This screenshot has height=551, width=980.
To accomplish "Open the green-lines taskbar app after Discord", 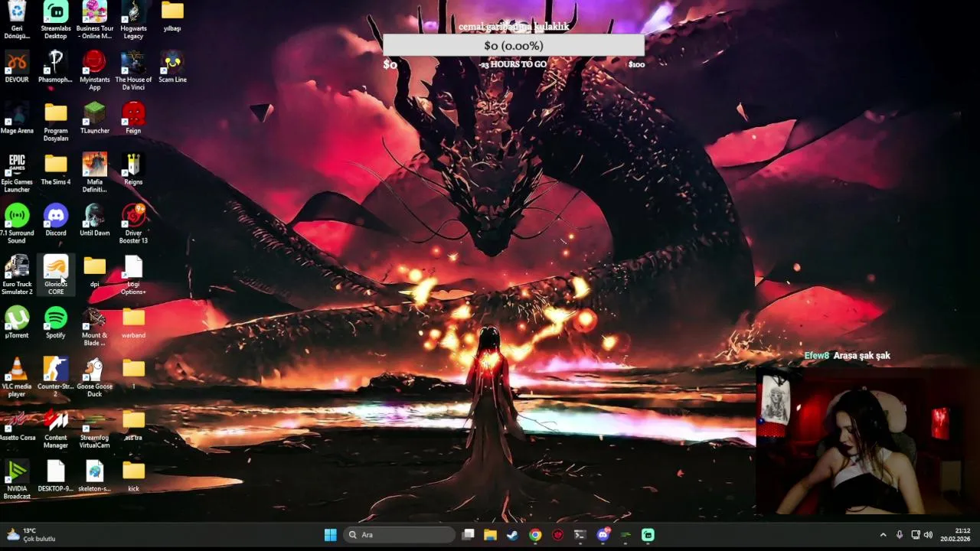I will 626,535.
